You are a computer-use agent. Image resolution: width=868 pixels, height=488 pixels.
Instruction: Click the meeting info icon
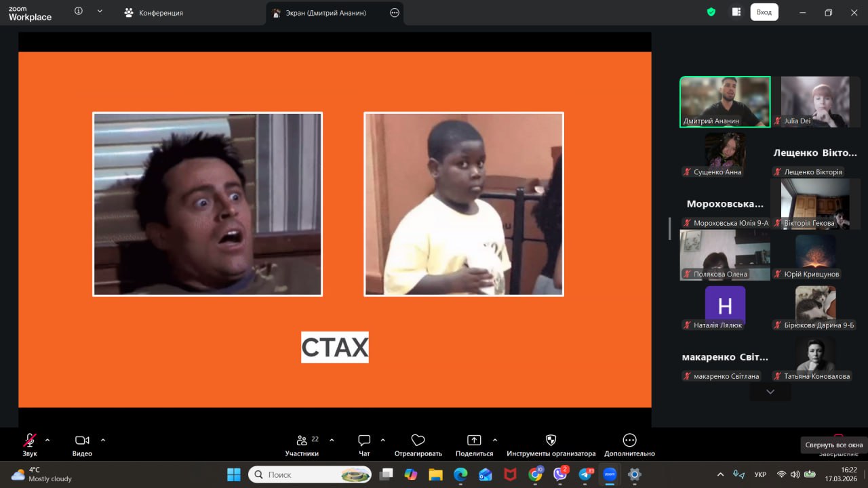pyautogui.click(x=79, y=12)
